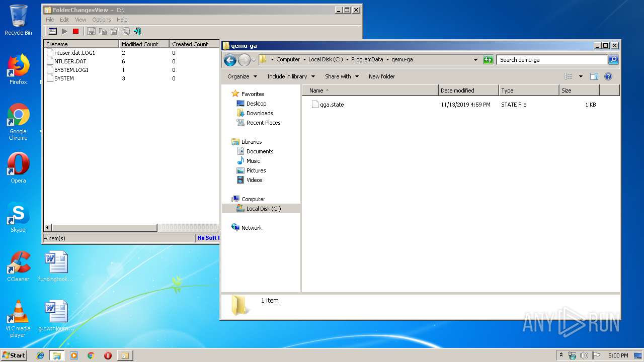Sort files by Type column
The image size is (644, 362).
(529, 90)
